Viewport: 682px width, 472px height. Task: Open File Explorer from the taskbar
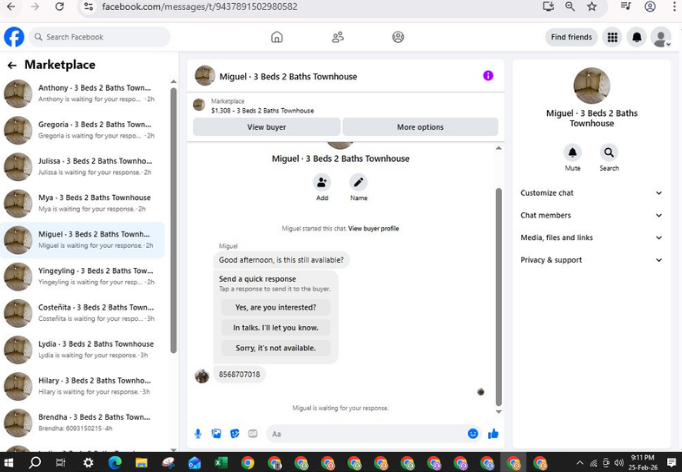[x=141, y=462]
